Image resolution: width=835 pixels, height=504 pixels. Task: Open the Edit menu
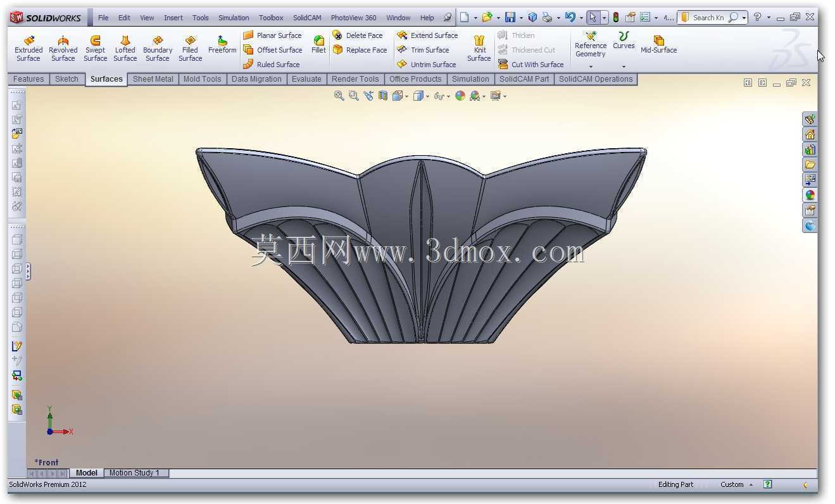pos(124,18)
